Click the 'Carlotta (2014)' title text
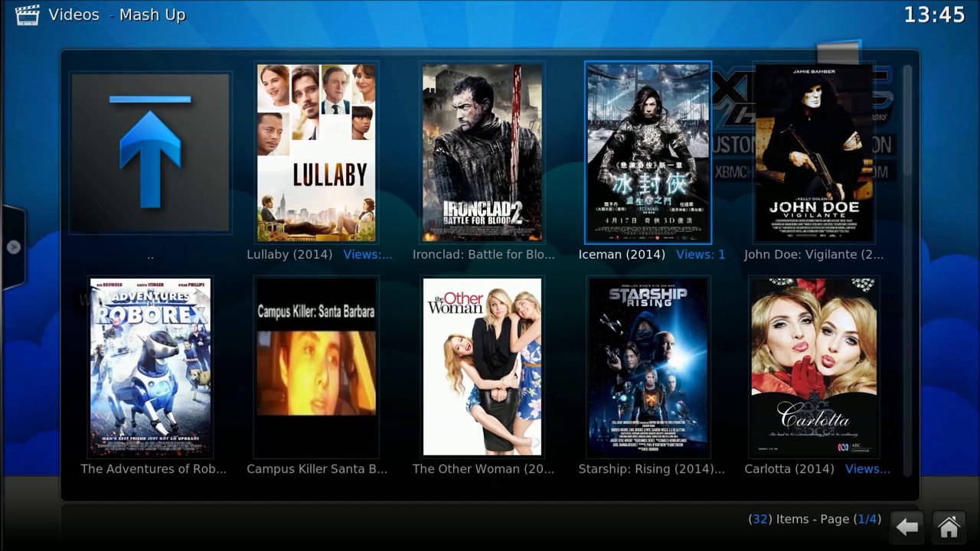980x551 pixels. (x=789, y=468)
